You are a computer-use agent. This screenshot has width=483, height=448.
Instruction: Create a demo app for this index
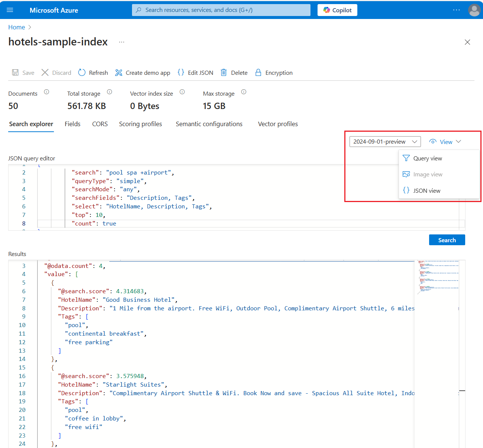[142, 73]
